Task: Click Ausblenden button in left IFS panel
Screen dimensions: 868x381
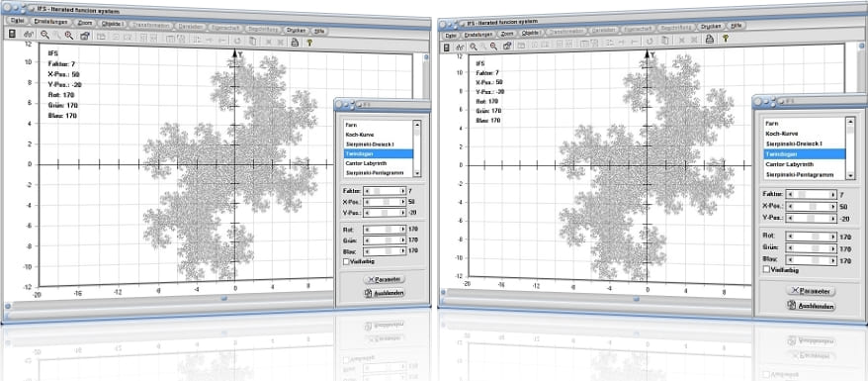Action: click(385, 293)
